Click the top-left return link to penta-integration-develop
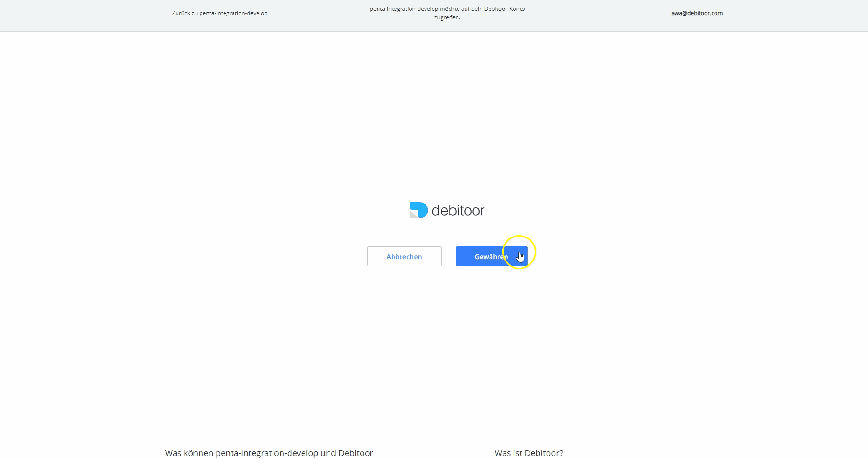Screen dimensions: 868x459 [x=219, y=13]
